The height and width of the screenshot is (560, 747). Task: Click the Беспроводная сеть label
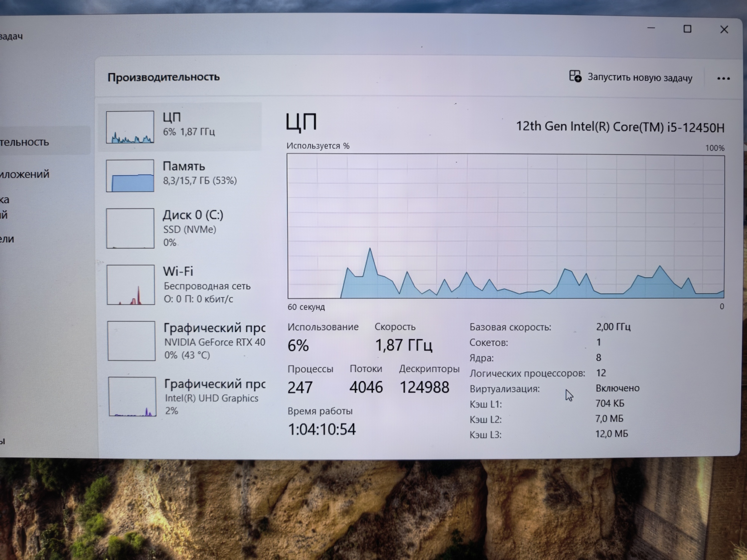click(207, 286)
